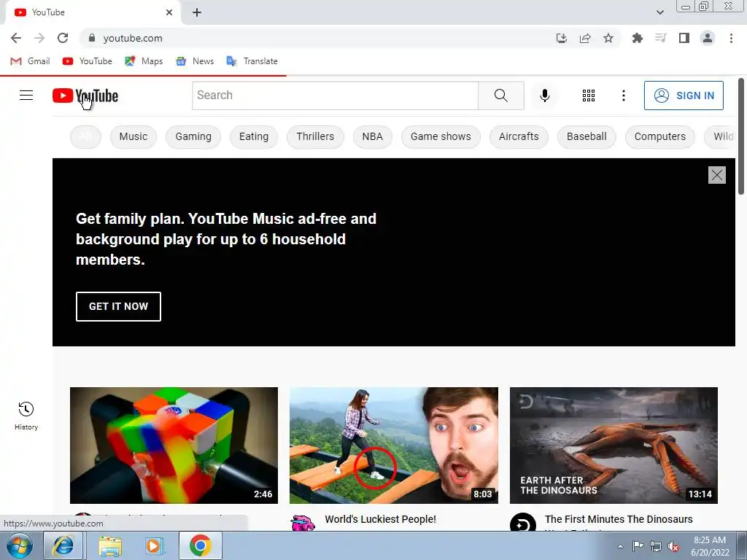Select the Eating filter chip
The image size is (747, 560).
pyautogui.click(x=253, y=136)
